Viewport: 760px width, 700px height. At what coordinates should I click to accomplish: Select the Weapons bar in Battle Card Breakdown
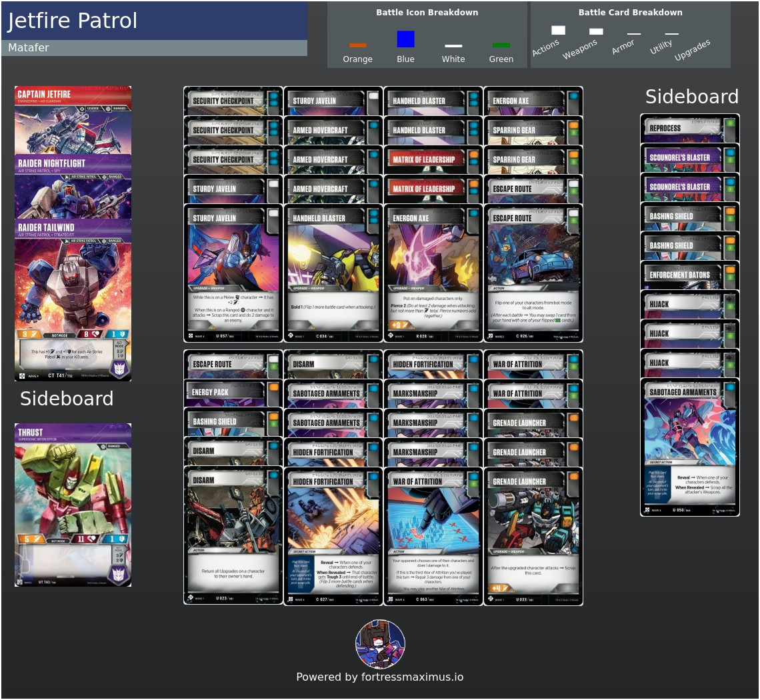[x=596, y=31]
